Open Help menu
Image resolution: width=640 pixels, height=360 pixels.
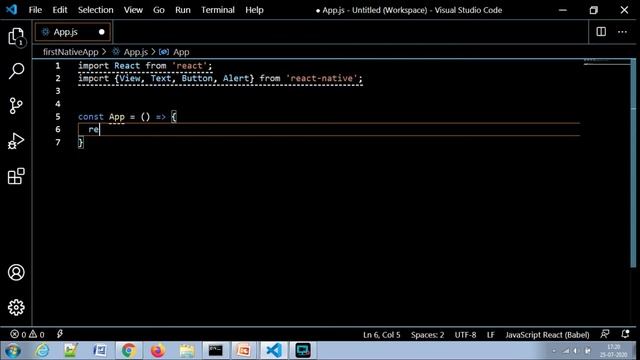click(254, 10)
